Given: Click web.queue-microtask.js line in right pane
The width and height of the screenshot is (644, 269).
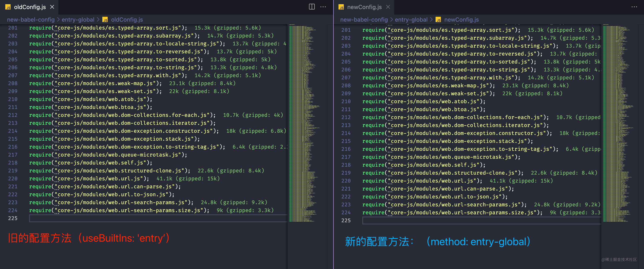Looking at the screenshot, I should click(442, 157).
